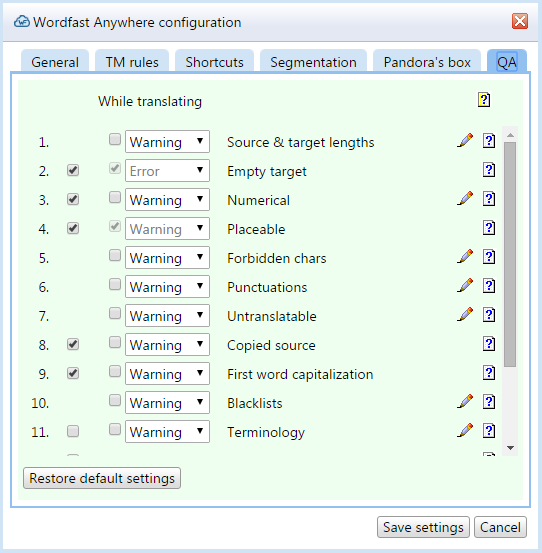Switch to the TM rules tab

(132, 62)
